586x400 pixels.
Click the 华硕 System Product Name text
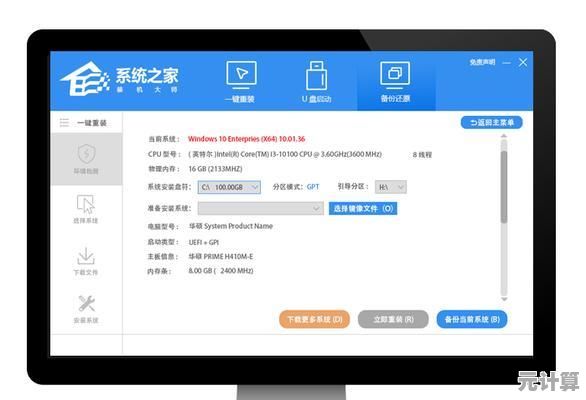tap(231, 226)
